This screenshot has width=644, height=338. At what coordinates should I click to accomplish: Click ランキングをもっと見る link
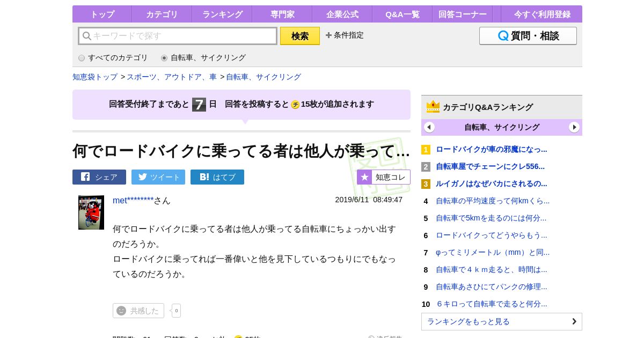pyautogui.click(x=502, y=321)
